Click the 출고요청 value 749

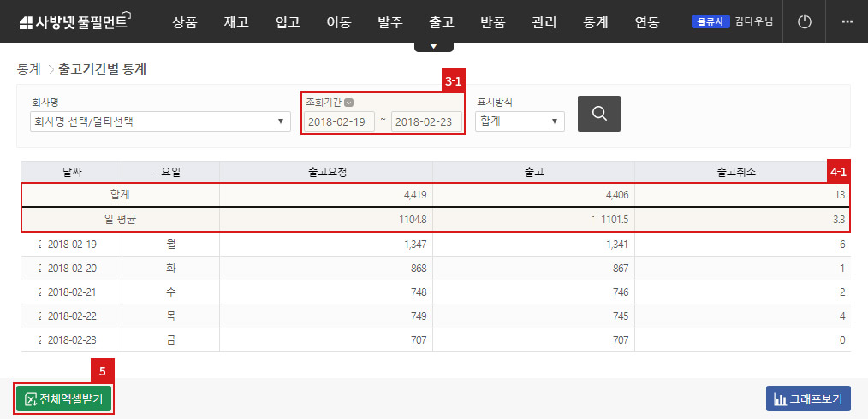[x=419, y=316]
